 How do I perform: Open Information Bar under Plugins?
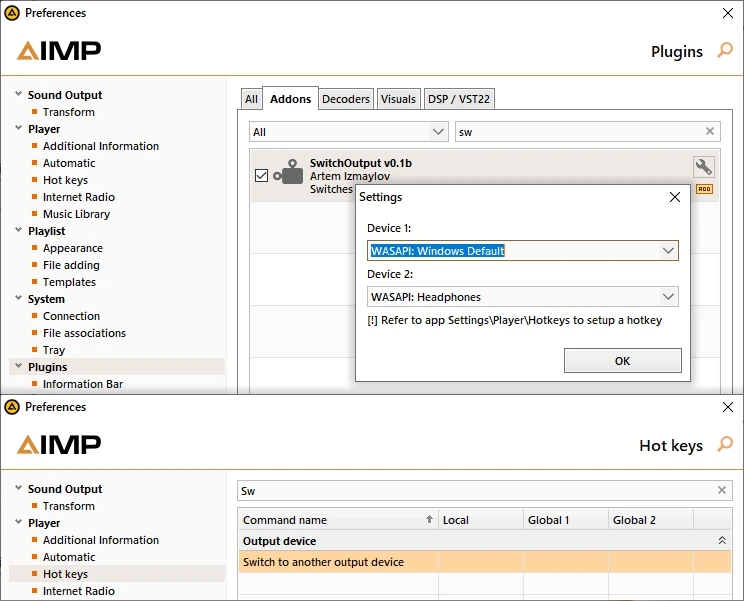83,384
